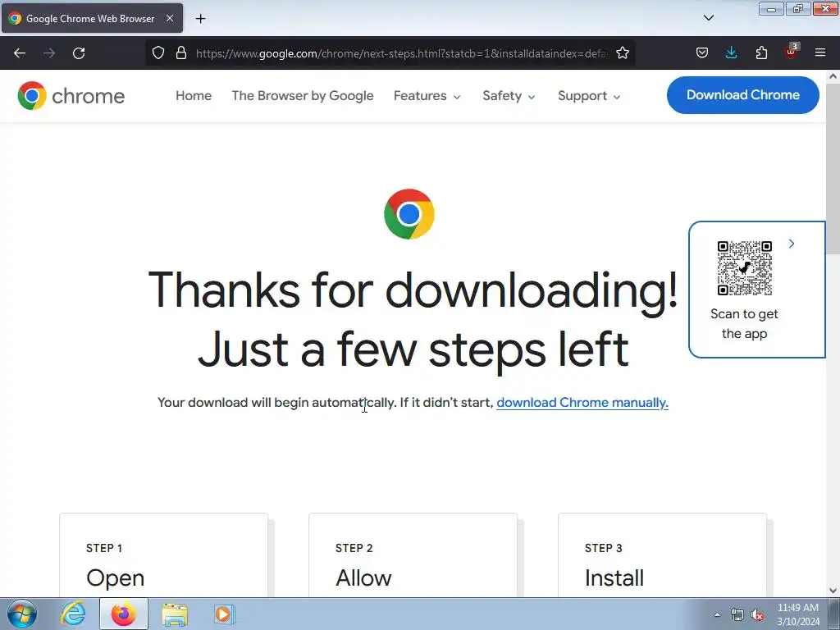Viewport: 840px width, 630px height.
Task: Show site info via the padlock icon
Action: tap(181, 53)
